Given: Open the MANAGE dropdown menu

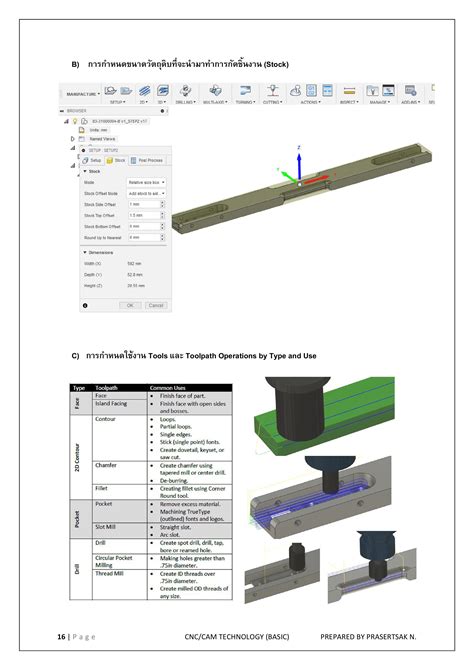Looking at the screenshot, I should 380,103.
